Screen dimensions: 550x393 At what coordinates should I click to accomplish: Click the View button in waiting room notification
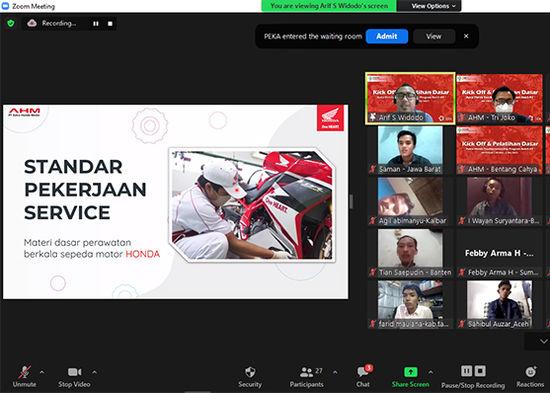click(434, 36)
